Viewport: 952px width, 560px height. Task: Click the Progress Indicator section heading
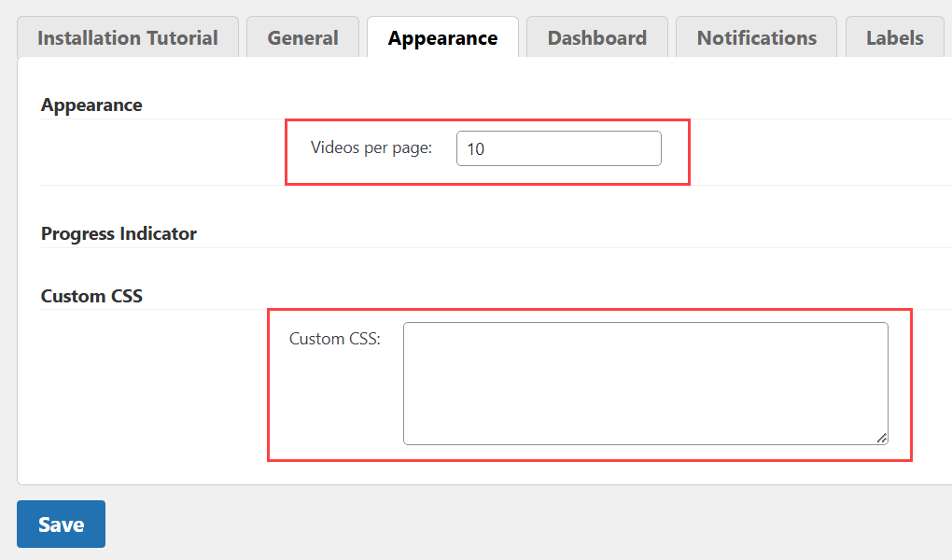(x=119, y=234)
